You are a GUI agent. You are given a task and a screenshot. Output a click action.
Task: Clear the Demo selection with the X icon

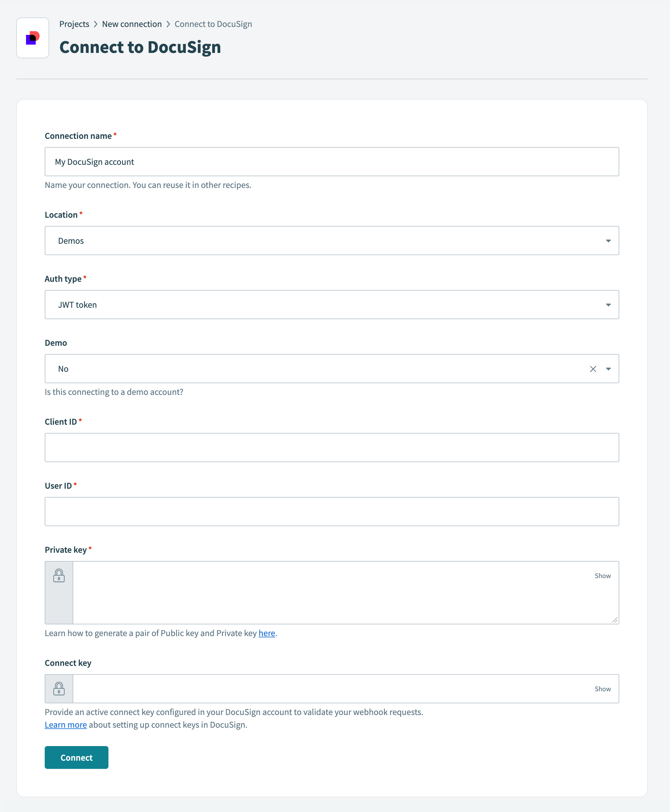(593, 368)
